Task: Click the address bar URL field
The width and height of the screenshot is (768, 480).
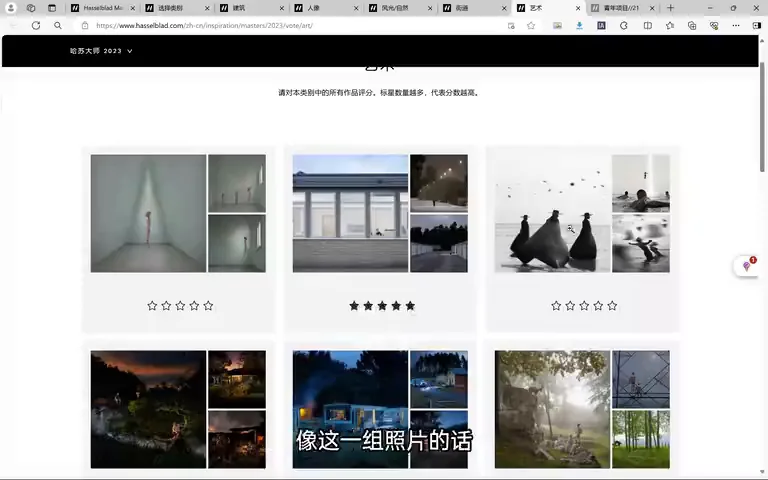Action: coord(294,25)
